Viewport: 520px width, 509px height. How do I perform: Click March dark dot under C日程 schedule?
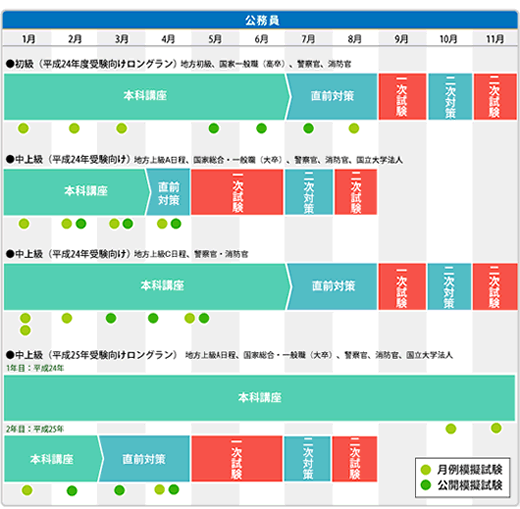[x=111, y=318]
